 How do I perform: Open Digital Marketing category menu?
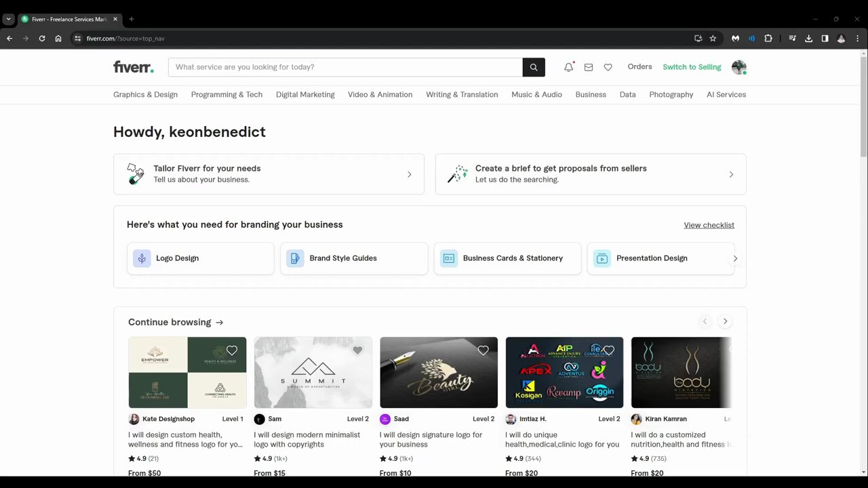pyautogui.click(x=305, y=95)
